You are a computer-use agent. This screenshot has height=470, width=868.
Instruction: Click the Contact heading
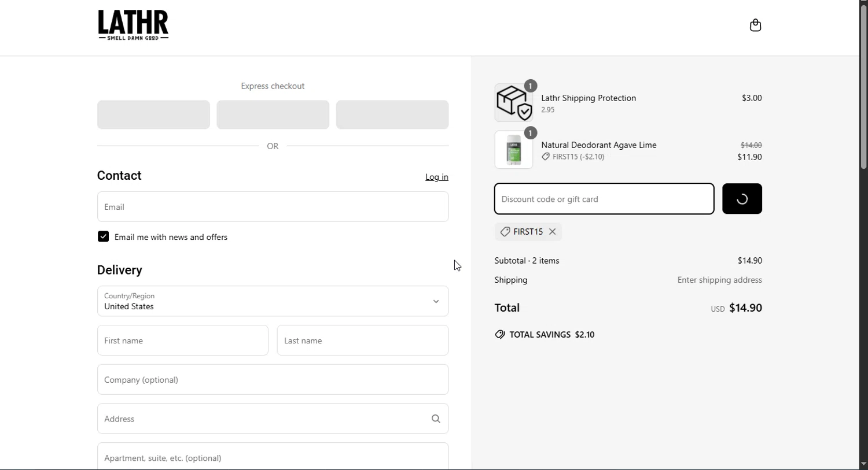coord(119,176)
